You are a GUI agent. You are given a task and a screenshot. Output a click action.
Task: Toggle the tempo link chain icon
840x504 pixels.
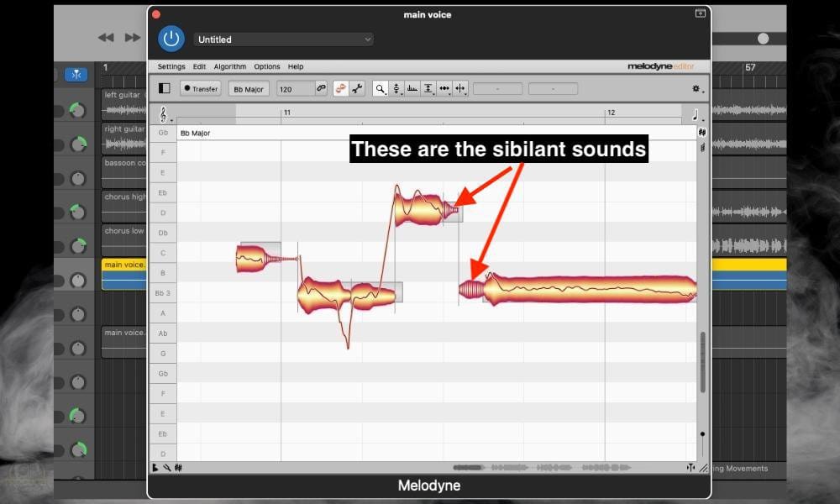click(321, 88)
